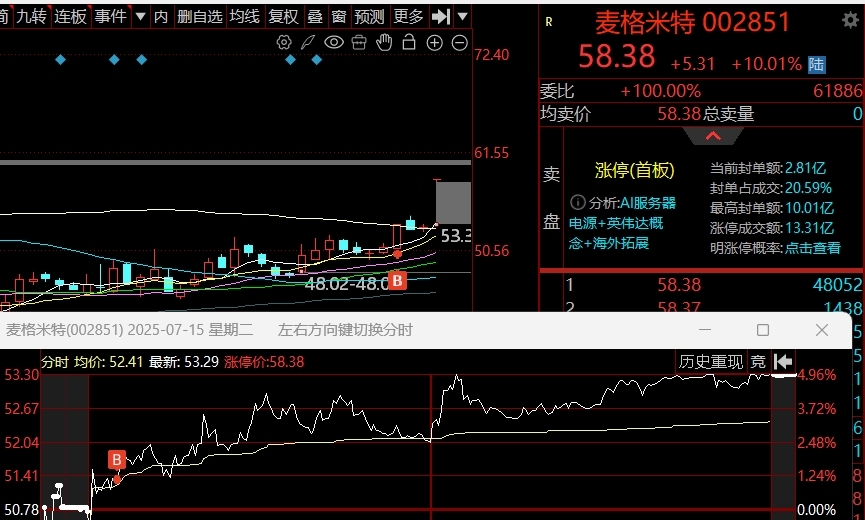The width and height of the screenshot is (865, 520).
Task: Click the info icon before 分析
Action: point(577,202)
